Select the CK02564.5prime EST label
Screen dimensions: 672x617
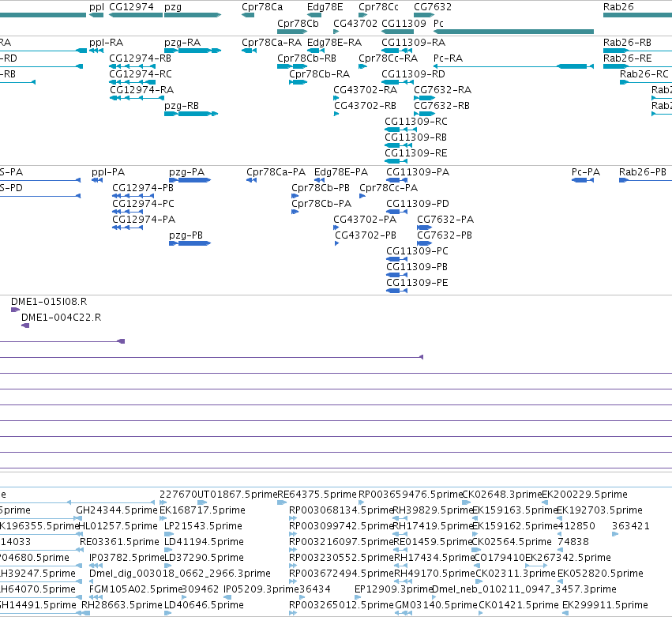click(512, 542)
